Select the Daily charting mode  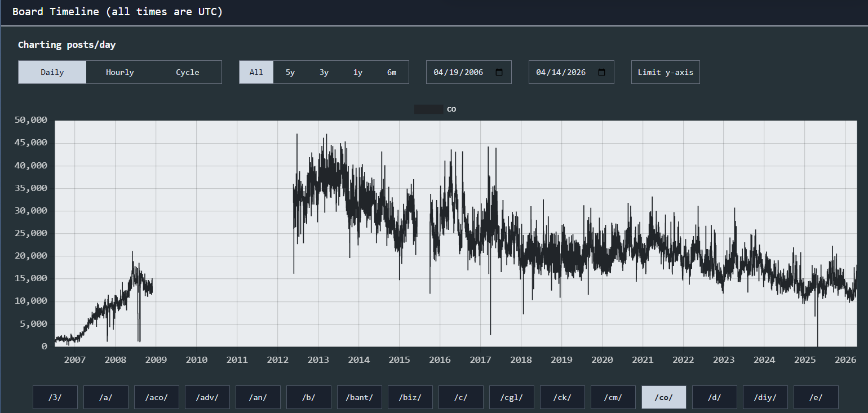click(52, 72)
